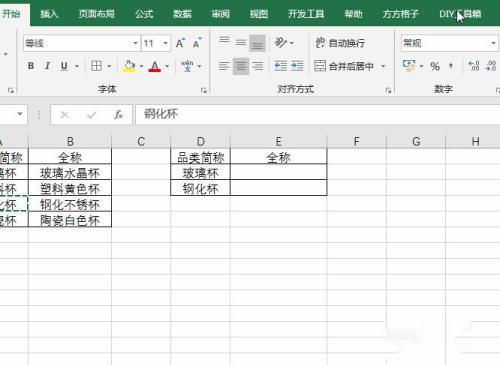Open the font size dropdown
Screen dimensions: 500x365
165,43
